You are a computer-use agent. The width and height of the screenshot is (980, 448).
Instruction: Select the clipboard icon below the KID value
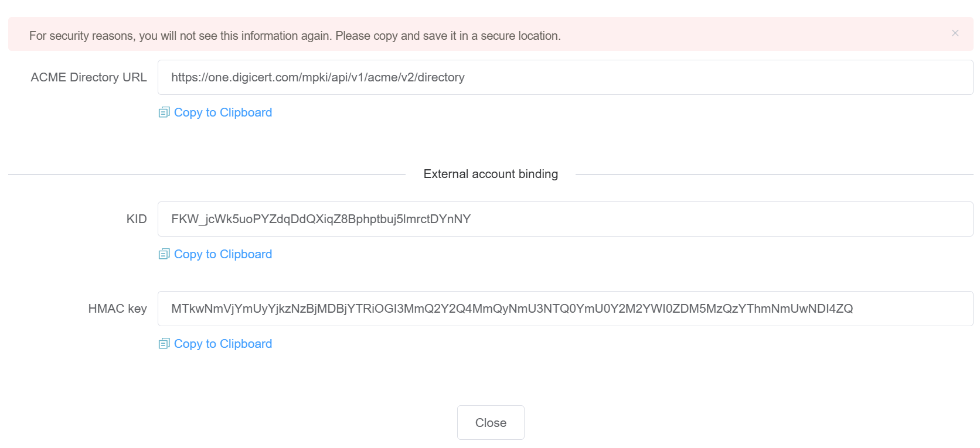click(x=164, y=254)
